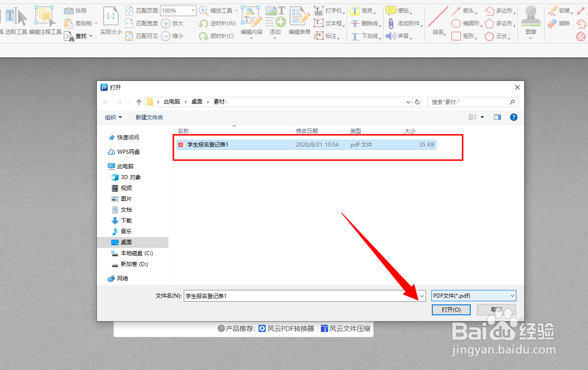This screenshot has height=370, width=588.
Task: Take a 快照 snapshot
Action: [75, 10]
